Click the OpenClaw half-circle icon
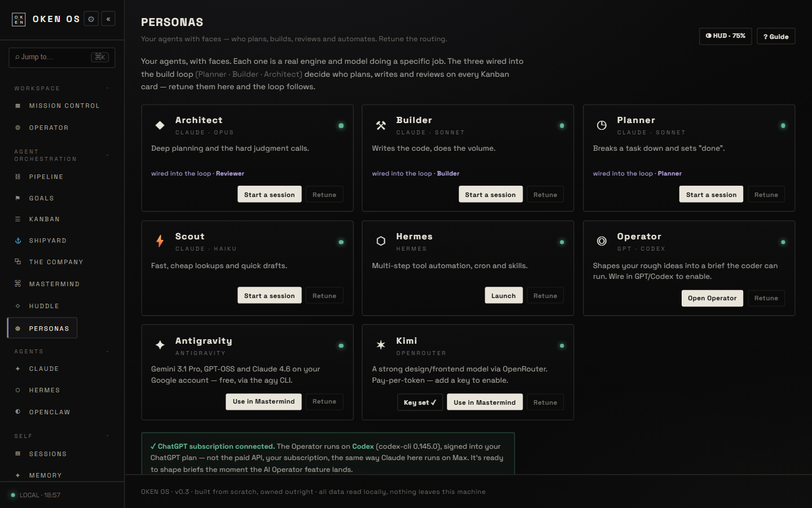Screen dimensions: 812x508 pos(17,412)
